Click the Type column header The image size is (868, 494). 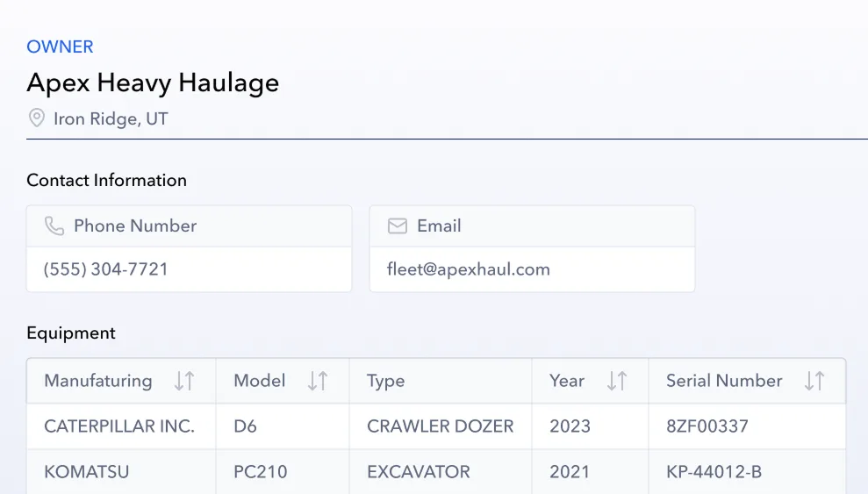click(x=386, y=381)
